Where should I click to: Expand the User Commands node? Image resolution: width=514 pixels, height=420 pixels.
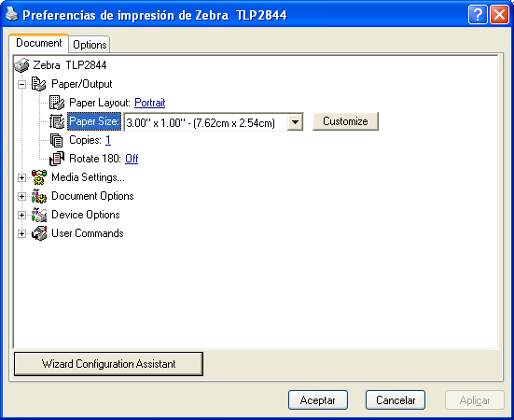click(x=22, y=233)
